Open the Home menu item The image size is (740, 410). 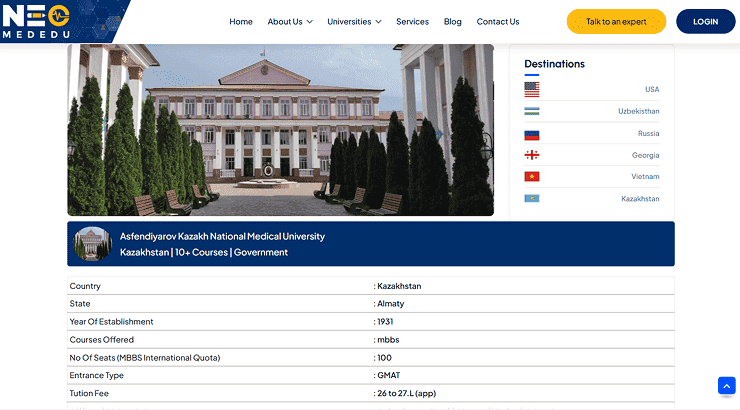(241, 22)
